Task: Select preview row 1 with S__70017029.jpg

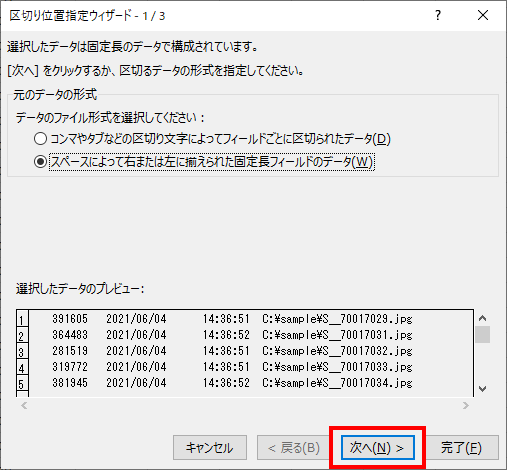Action: coord(251,319)
